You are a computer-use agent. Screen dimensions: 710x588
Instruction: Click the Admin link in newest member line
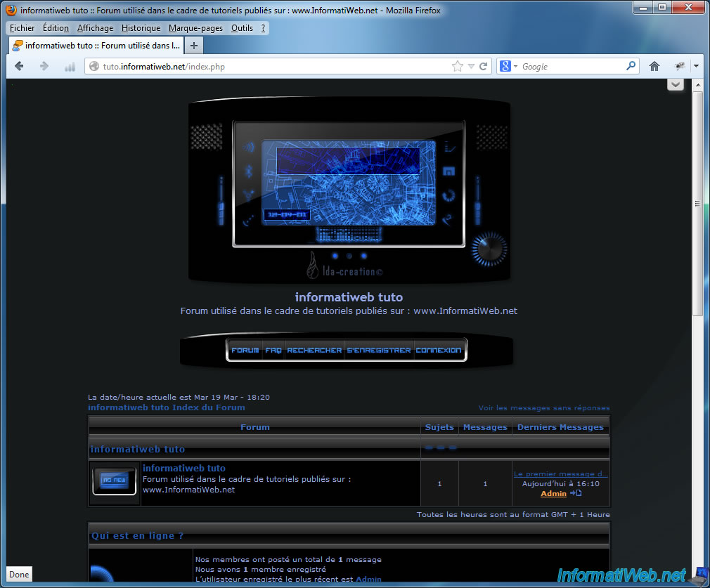tap(368, 580)
